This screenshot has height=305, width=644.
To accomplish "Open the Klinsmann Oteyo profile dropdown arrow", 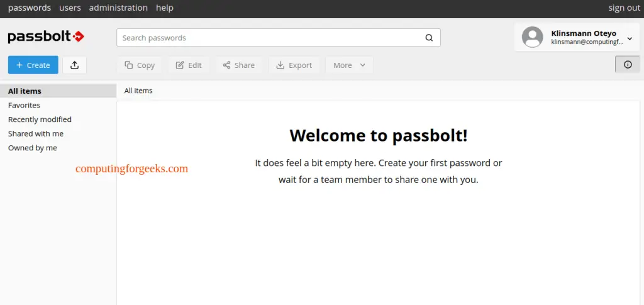I will [630, 38].
